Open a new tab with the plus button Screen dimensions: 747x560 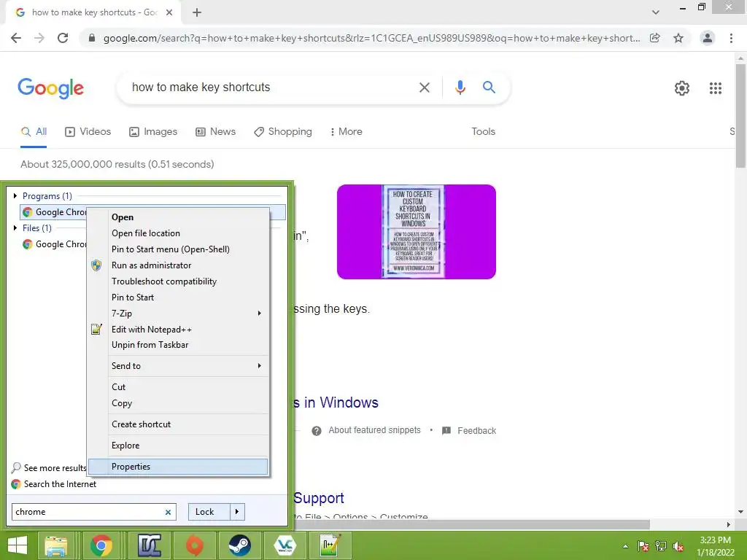(197, 12)
